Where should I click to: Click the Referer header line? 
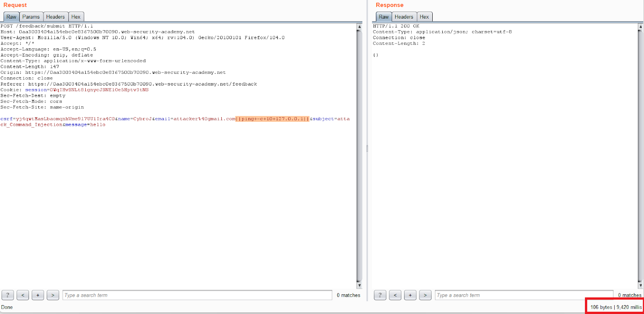point(129,84)
